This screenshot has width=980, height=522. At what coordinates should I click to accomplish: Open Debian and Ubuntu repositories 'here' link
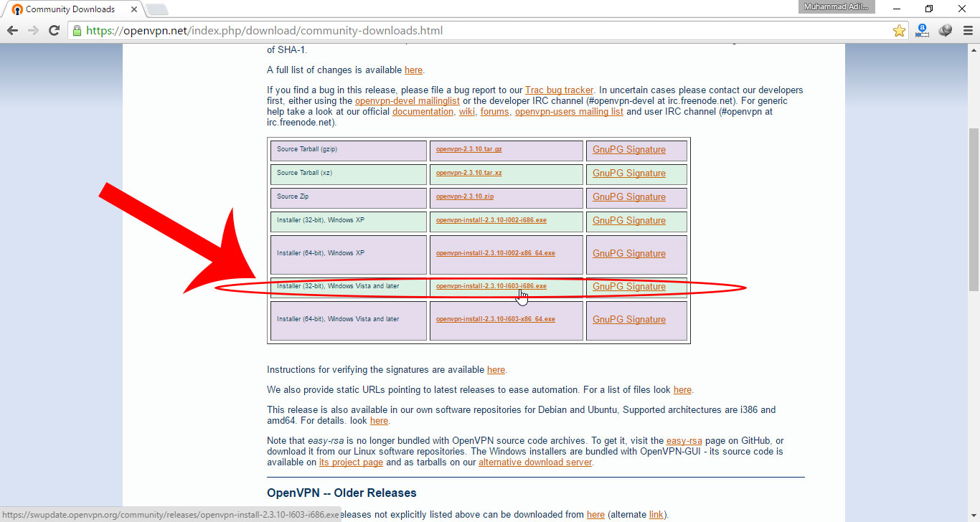point(379,421)
